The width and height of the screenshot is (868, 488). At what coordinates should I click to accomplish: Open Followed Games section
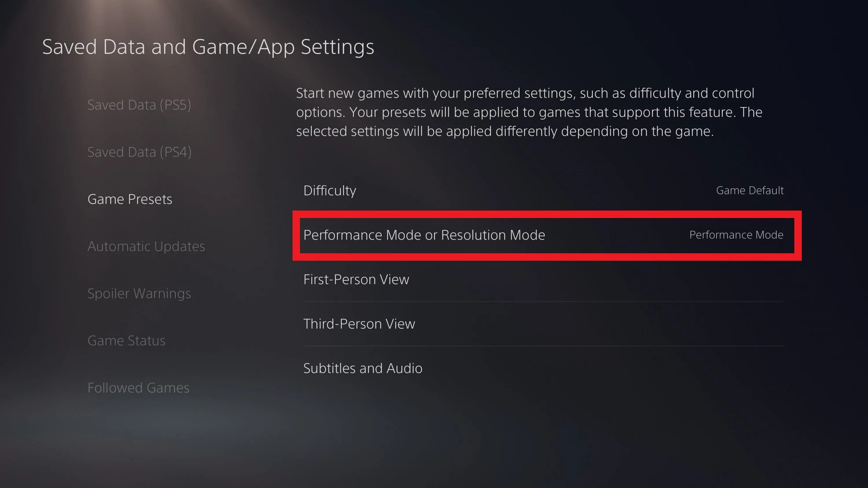[x=139, y=388]
